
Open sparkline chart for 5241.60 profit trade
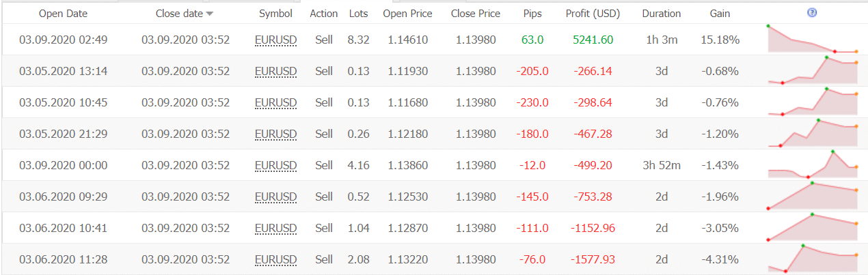point(813,39)
